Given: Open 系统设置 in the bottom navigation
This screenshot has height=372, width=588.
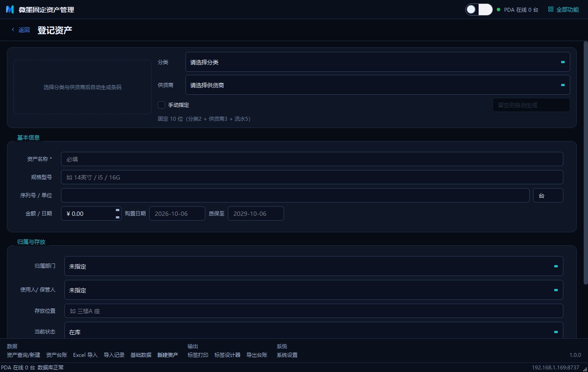Looking at the screenshot, I should (x=287, y=355).
